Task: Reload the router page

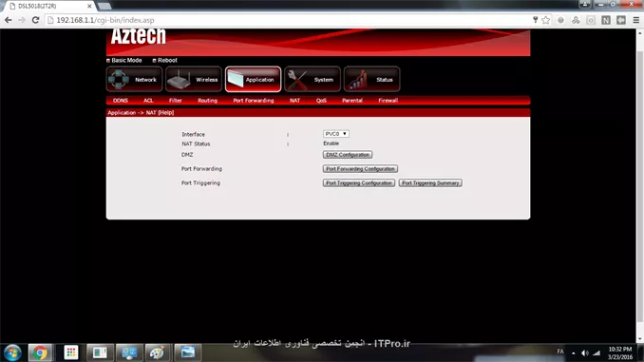Action: click(35, 20)
